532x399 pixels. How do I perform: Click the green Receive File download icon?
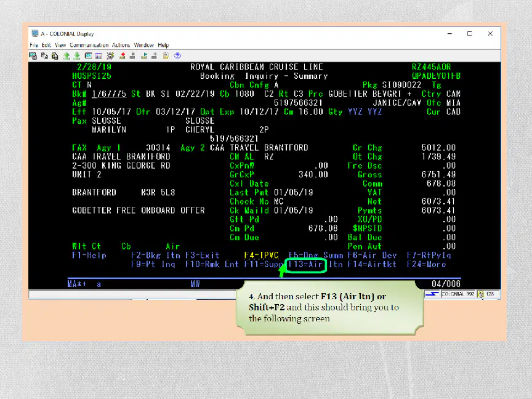77,56
